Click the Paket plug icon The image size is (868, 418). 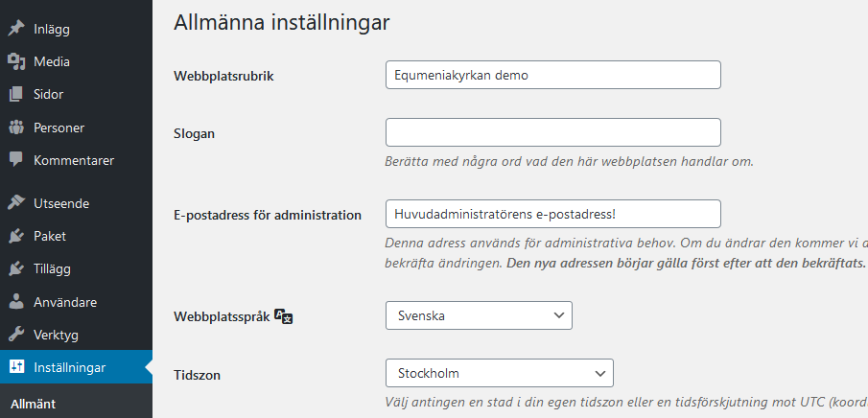(x=16, y=237)
